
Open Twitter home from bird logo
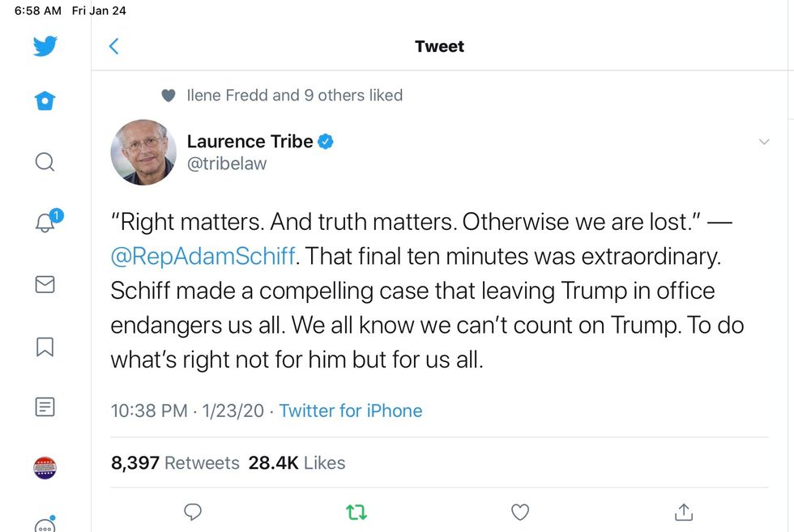[x=45, y=46]
